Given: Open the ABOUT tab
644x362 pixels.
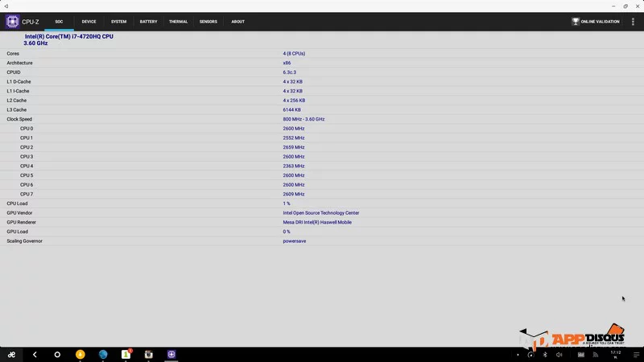Looking at the screenshot, I should point(237,22).
